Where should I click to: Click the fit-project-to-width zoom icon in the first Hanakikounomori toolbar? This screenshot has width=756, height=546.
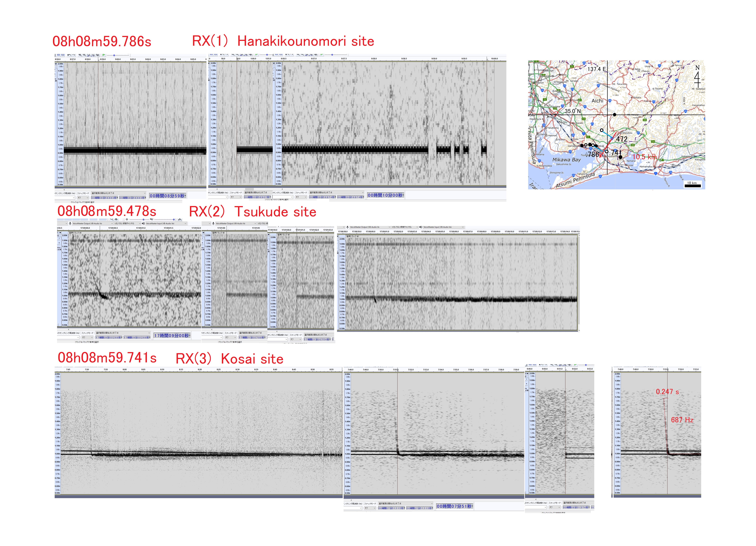point(93,55)
